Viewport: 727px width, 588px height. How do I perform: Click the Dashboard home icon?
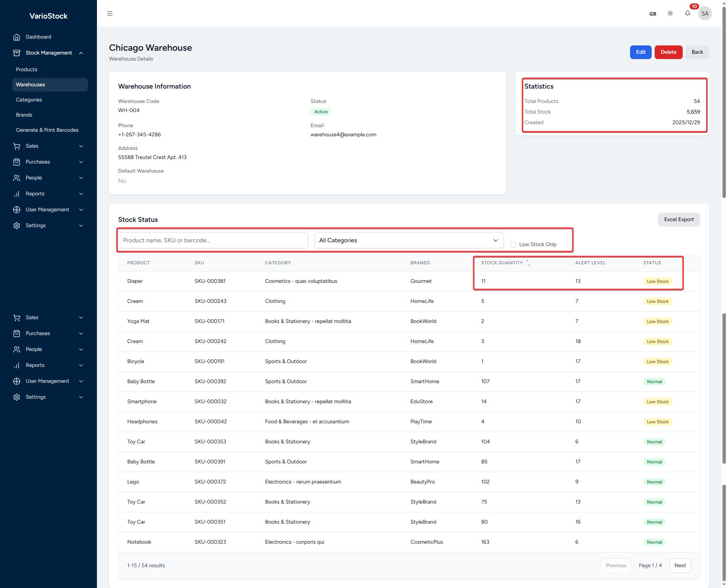(x=17, y=37)
